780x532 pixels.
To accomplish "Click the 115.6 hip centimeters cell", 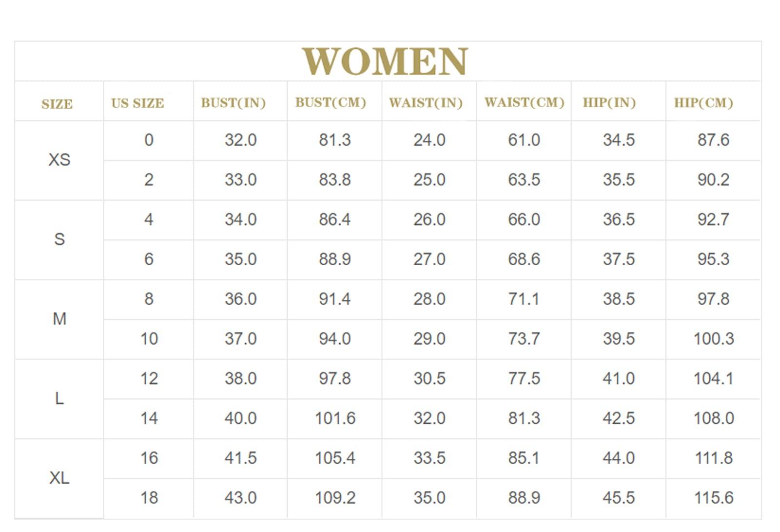I will pyautogui.click(x=714, y=498).
